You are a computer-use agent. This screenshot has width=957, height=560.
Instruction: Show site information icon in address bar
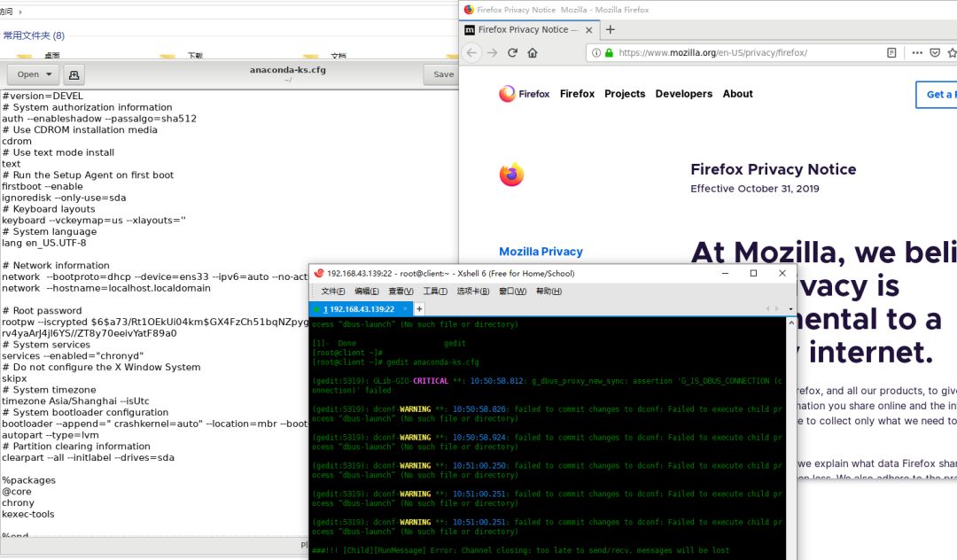(x=596, y=53)
